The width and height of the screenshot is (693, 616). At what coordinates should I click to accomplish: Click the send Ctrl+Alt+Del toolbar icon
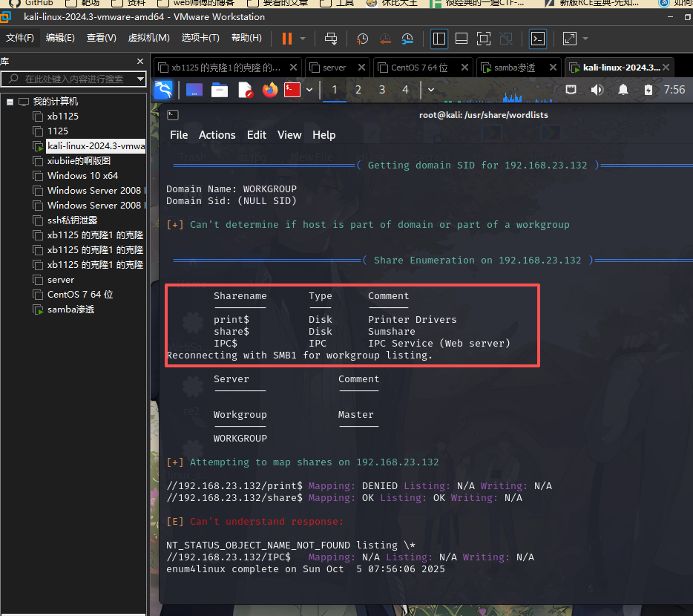coord(331,39)
